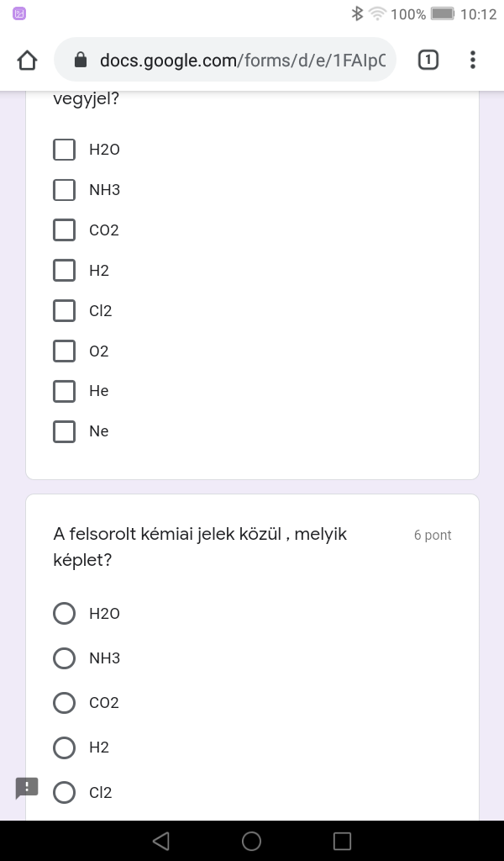
Task: Open the tab switcher showing 1 tab
Action: click(x=428, y=60)
